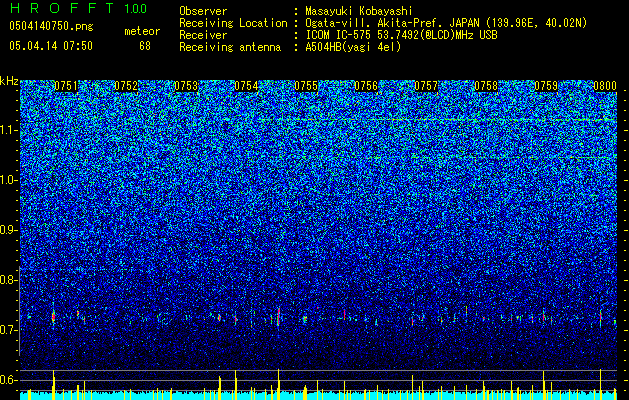Click the meteor count 68
629x400 pixels.
pos(145,46)
